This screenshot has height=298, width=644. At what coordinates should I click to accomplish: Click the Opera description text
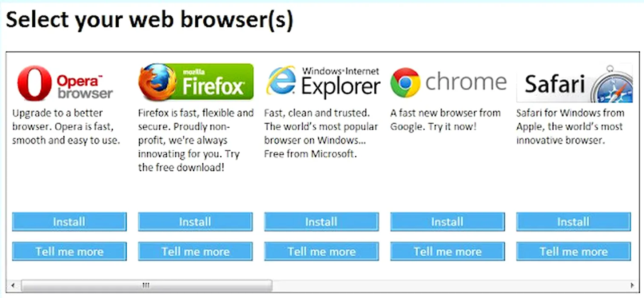point(66,127)
